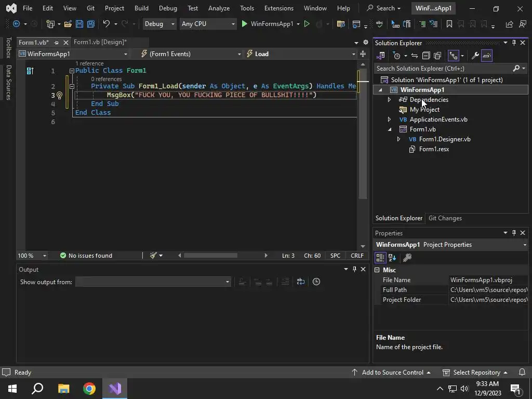Click the Comment out selected lines icon
The height and width of the screenshot is (399, 532).
pos(422,24)
